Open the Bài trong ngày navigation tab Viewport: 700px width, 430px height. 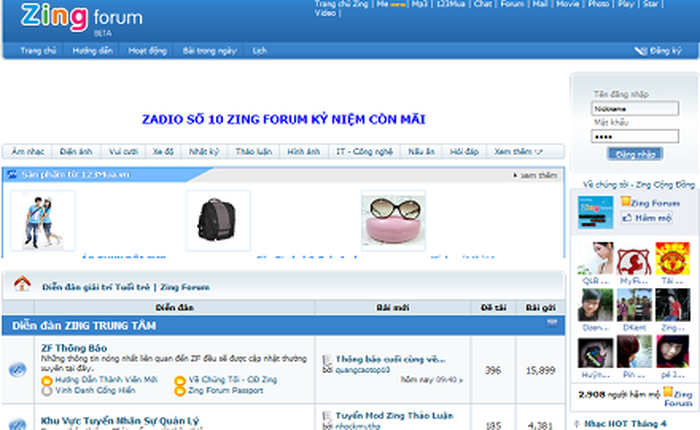tap(209, 51)
